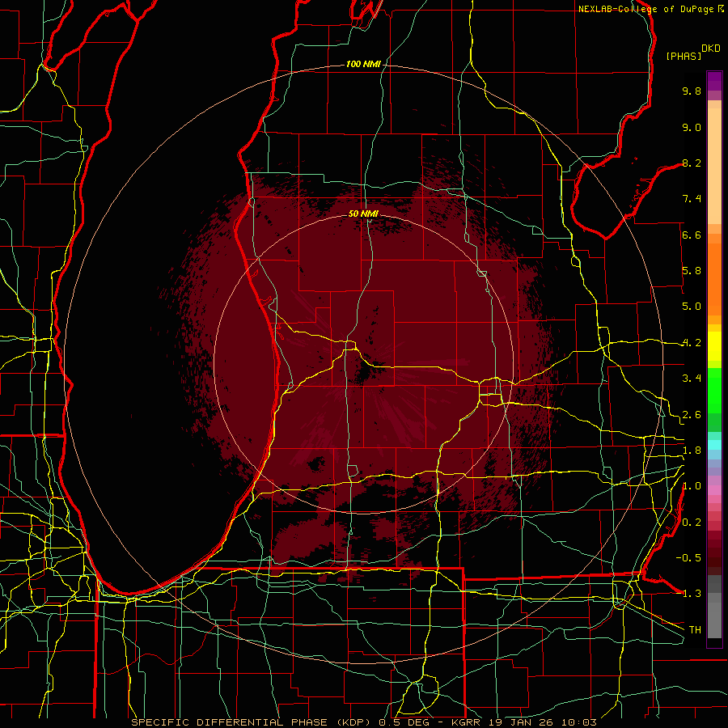
Task: Click the [PHAS] label above the color scale
Action: [684, 56]
